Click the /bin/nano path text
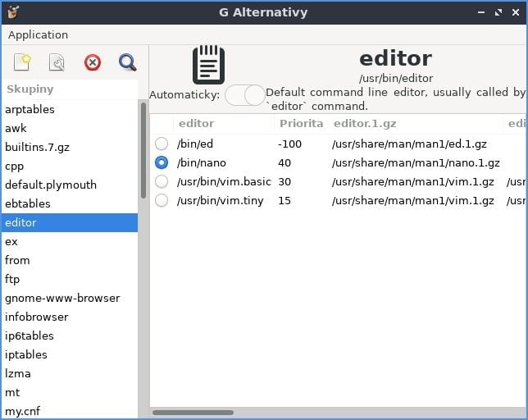The image size is (528, 420). tap(202, 163)
